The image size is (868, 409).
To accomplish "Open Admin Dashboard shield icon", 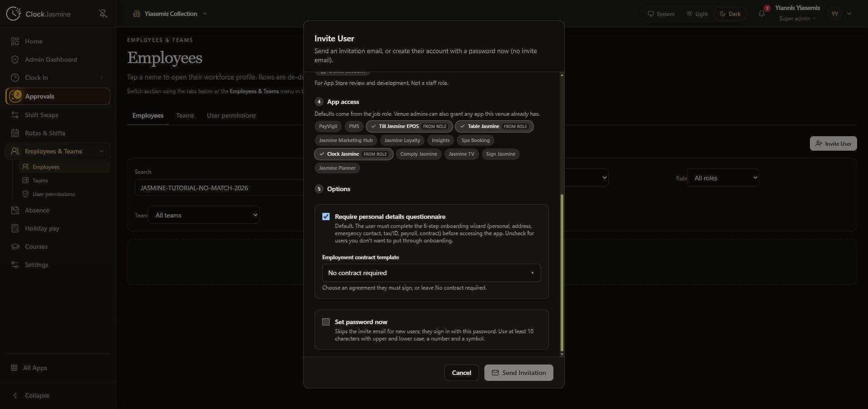I will [x=15, y=59].
